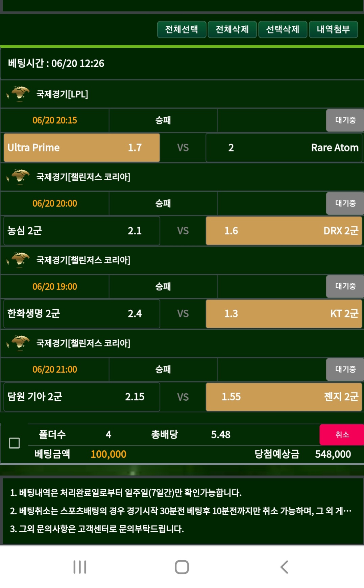Tap the Android back arrow icon

click(284, 567)
